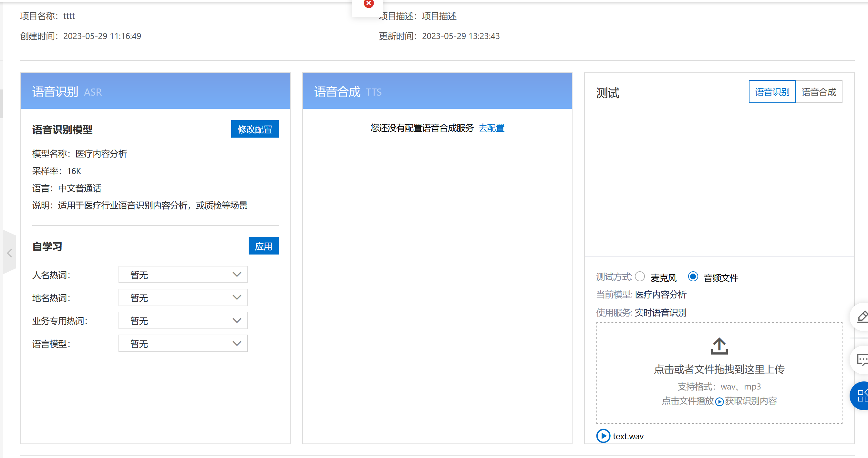Click the 应用 button under 自学习
Image resolution: width=868 pixels, height=458 pixels.
[263, 246]
